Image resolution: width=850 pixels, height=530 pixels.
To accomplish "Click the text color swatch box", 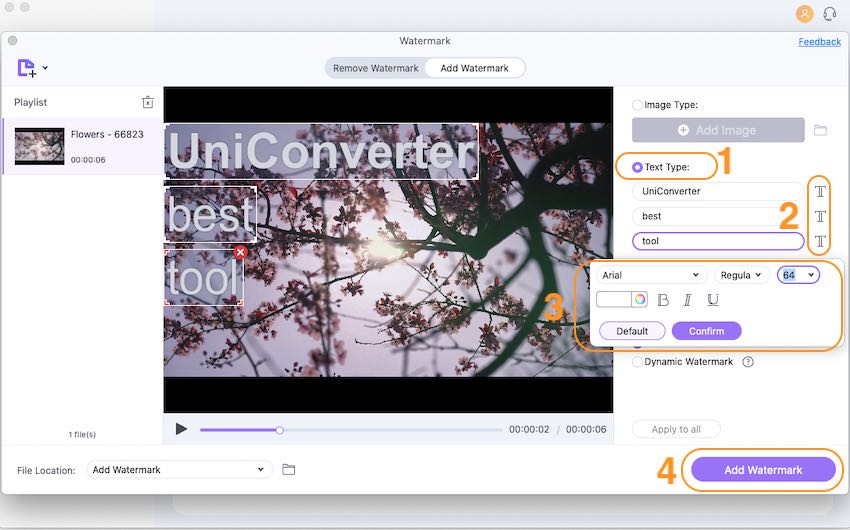I will point(614,299).
